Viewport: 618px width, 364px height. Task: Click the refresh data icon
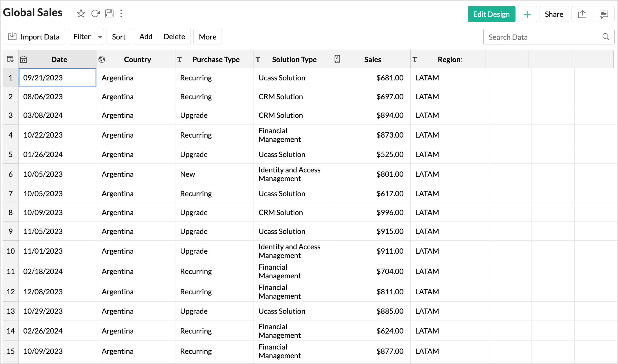coord(95,13)
